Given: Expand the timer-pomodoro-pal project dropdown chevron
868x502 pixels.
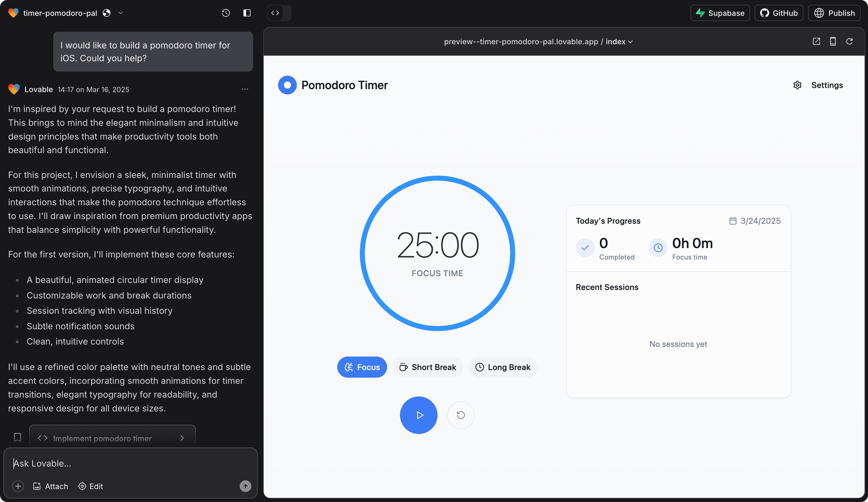Looking at the screenshot, I should point(121,13).
